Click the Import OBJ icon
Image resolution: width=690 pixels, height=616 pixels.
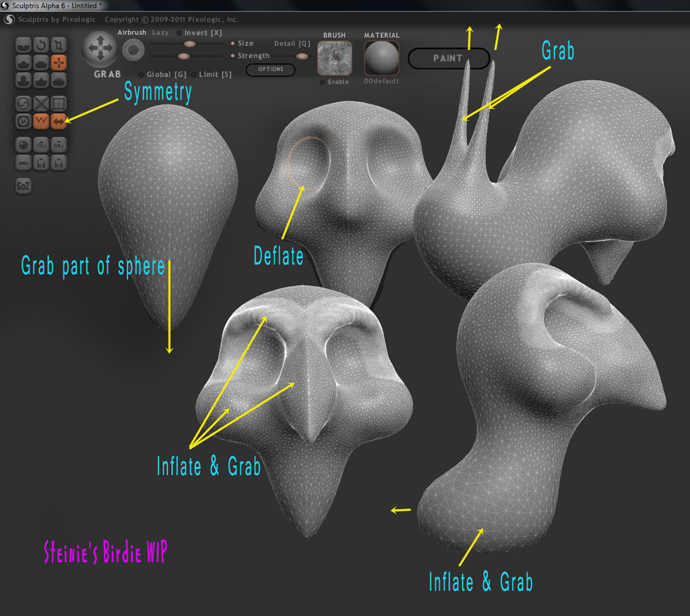(41, 145)
